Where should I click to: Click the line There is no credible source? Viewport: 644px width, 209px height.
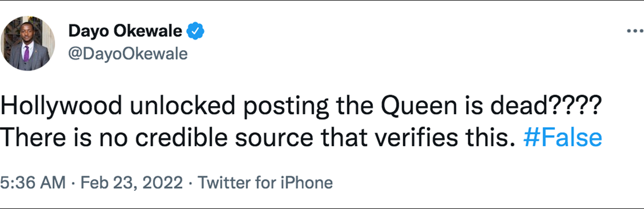point(301,138)
